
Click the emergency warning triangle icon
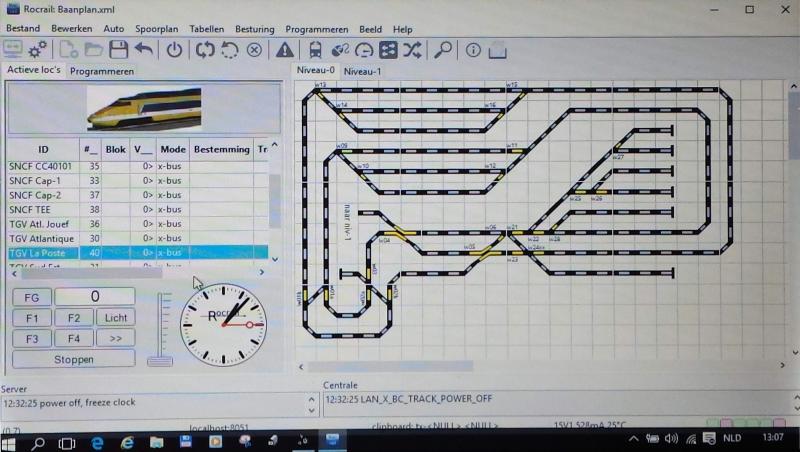point(285,50)
